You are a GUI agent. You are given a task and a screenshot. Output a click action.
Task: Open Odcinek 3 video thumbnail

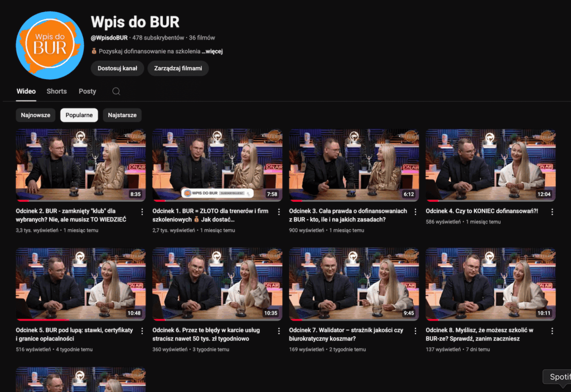354,165
